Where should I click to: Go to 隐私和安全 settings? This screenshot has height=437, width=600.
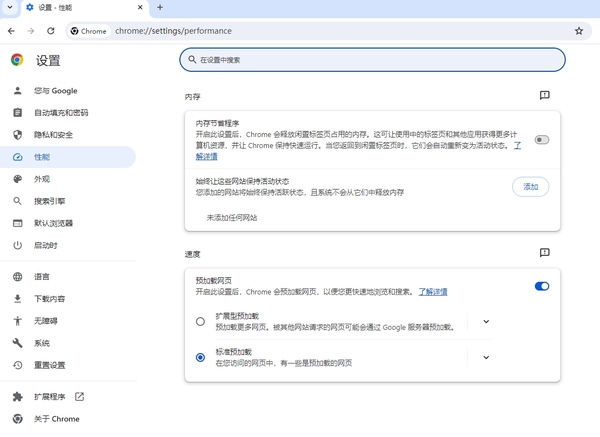tap(55, 135)
